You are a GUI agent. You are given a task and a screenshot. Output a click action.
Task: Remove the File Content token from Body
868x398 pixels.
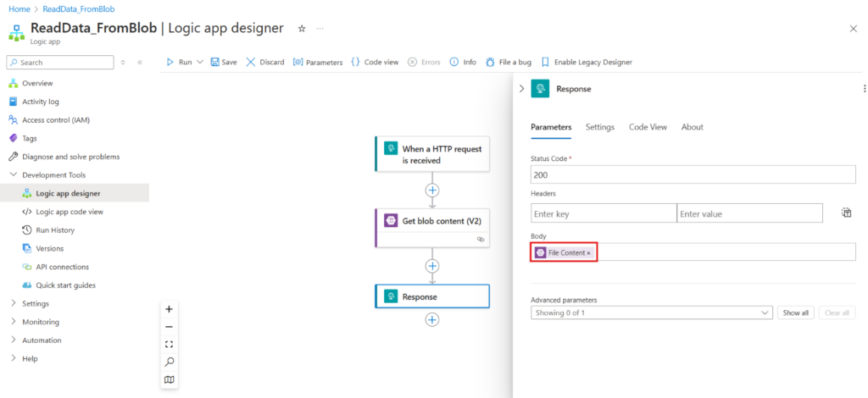588,252
